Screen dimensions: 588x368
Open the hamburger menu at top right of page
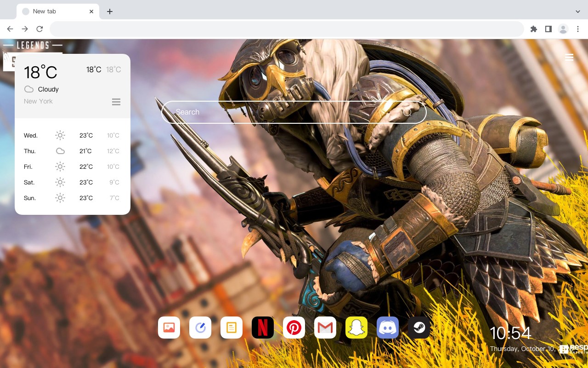click(569, 57)
